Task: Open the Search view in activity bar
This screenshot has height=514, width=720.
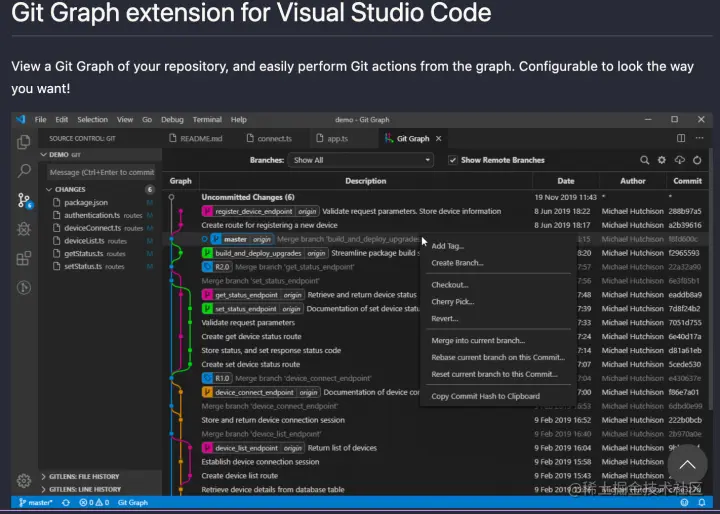Action: tap(23, 171)
